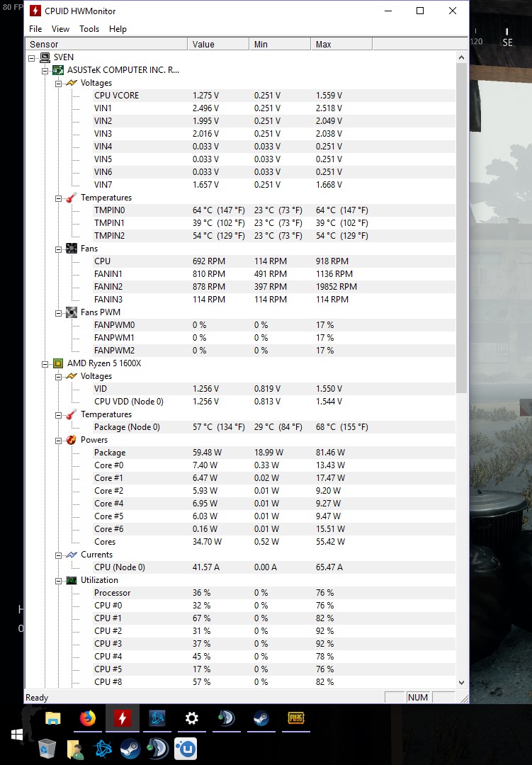This screenshot has height=765, width=532.
Task: Click the AMD Ryzen 5 1600X chip icon
Action: coord(58,363)
